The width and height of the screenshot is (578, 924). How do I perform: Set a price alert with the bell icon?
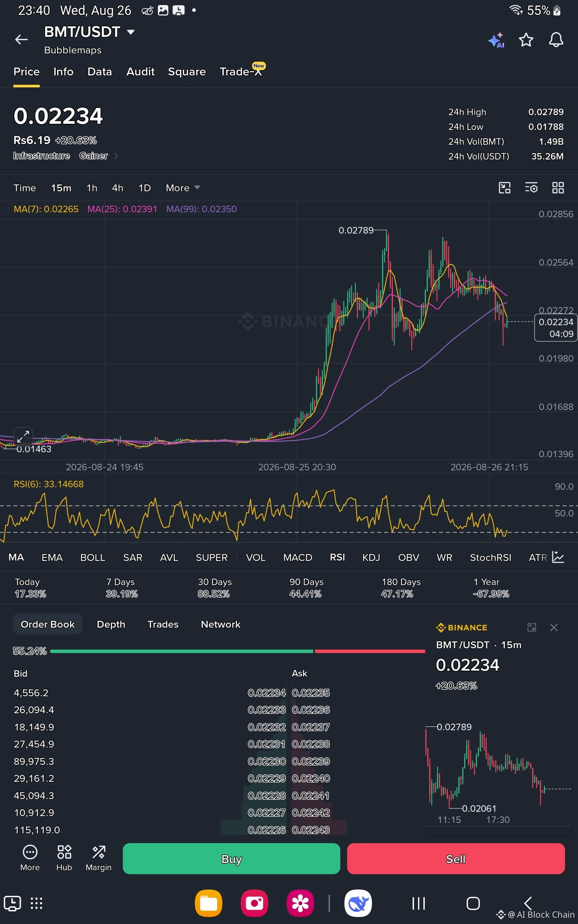(556, 40)
